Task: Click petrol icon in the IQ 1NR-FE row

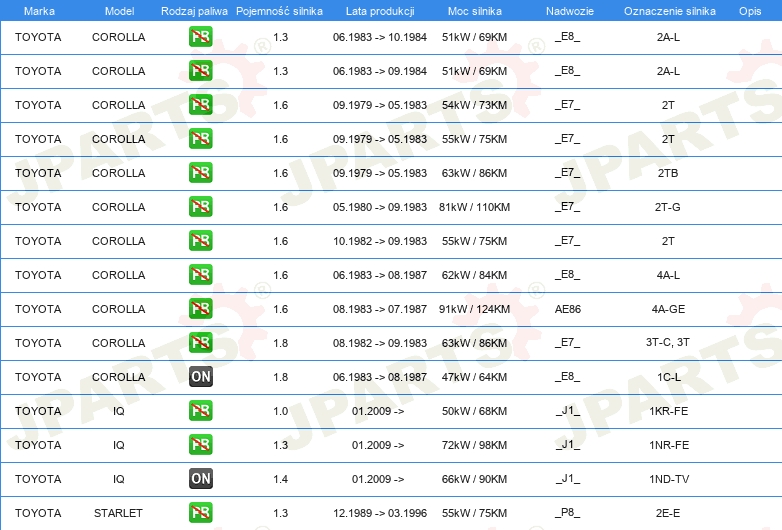Action: coord(200,445)
